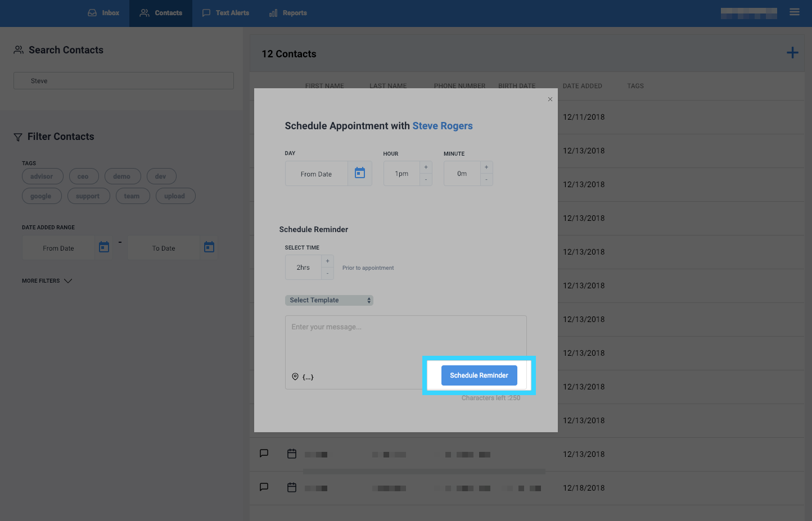812x521 pixels.
Task: Select the upload tag filter
Action: tap(175, 196)
